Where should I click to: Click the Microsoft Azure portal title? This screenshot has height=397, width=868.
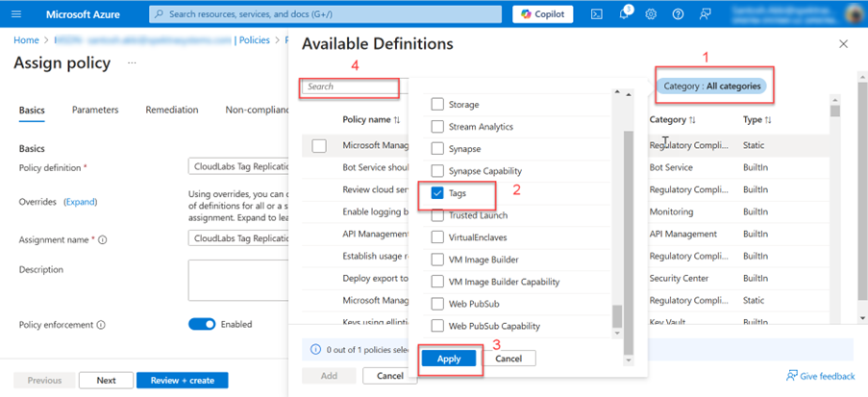click(x=83, y=14)
